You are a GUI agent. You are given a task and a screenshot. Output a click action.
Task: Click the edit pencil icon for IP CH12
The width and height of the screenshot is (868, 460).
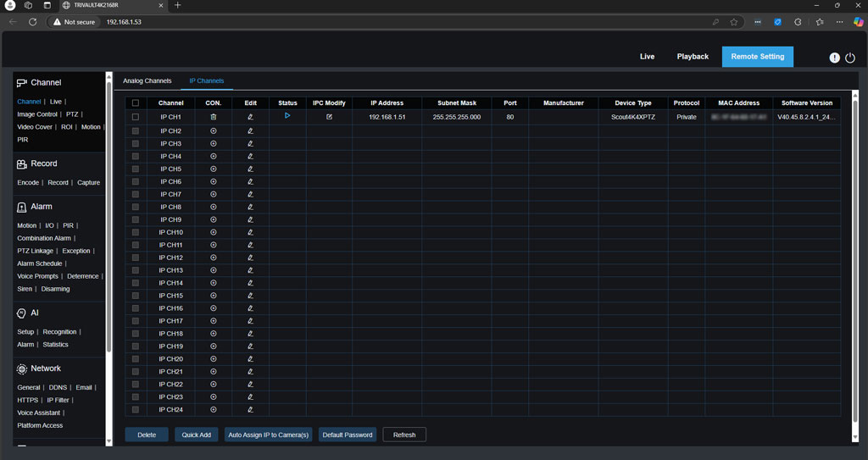[250, 258]
